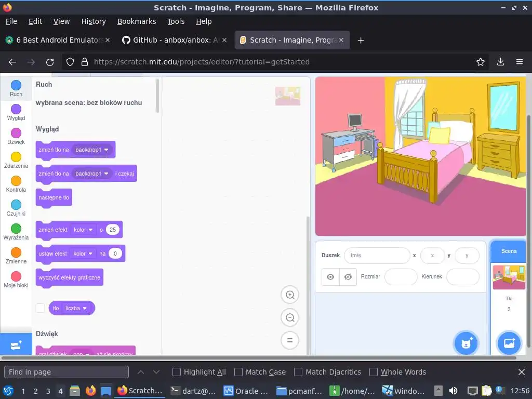
Task: Show sprite with the eye button
Action: click(x=330, y=277)
